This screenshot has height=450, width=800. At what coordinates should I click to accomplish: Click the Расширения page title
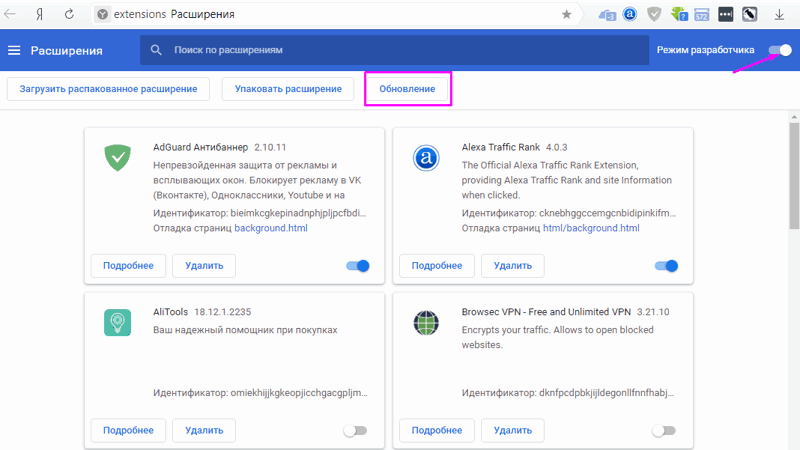pyautogui.click(x=66, y=51)
